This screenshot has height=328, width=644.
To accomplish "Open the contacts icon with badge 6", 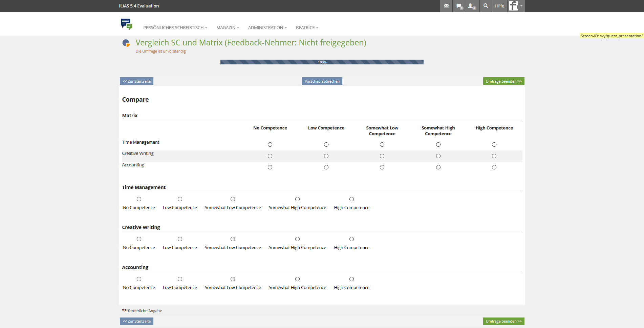I will (x=471, y=6).
